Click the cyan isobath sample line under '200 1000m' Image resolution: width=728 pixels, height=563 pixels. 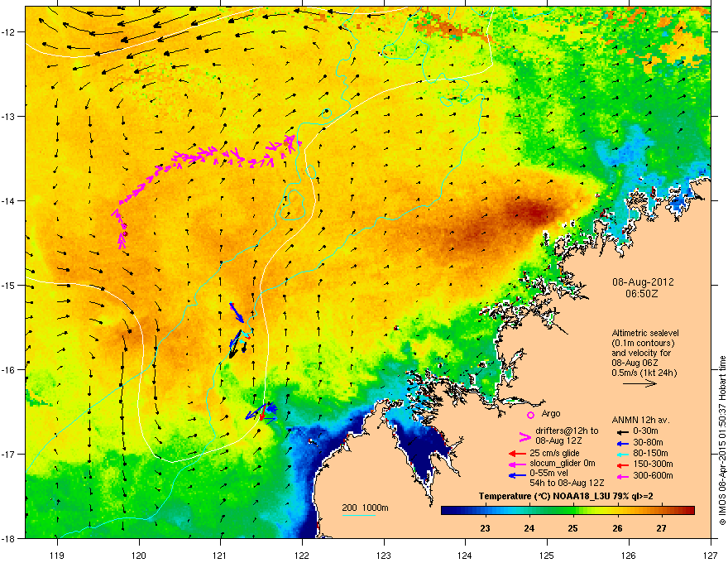(x=359, y=516)
